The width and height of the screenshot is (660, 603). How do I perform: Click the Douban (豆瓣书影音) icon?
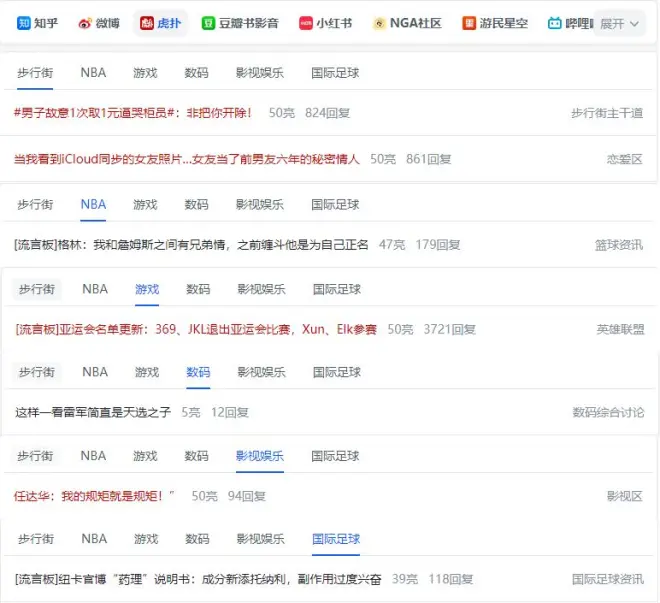tap(209, 23)
